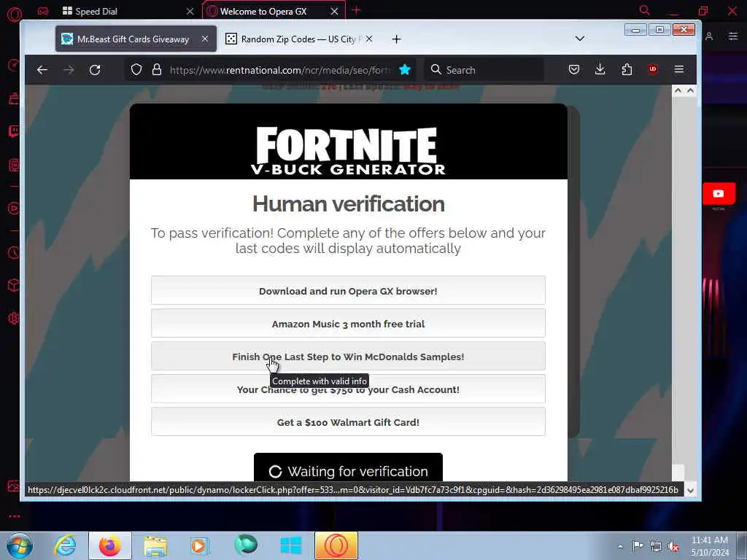The image size is (747, 560).
Task: Show hidden system tray icons
Action: 620,546
